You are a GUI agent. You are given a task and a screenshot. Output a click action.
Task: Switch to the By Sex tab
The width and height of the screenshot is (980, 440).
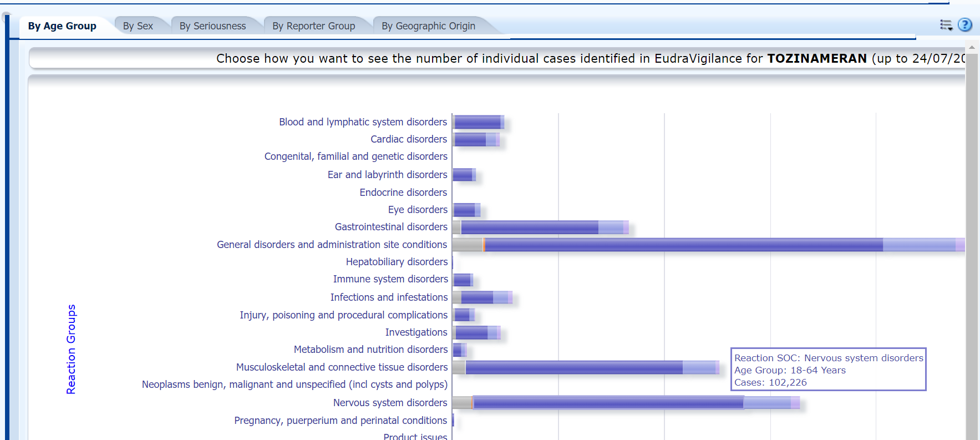click(x=138, y=26)
